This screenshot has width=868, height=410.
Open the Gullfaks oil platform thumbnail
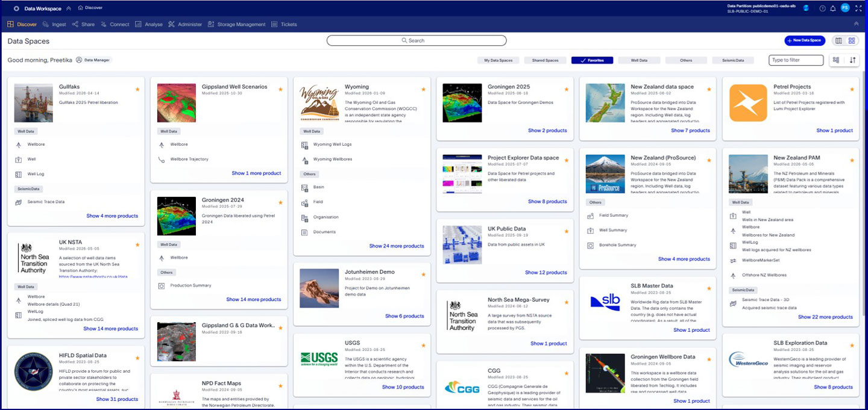click(x=34, y=103)
